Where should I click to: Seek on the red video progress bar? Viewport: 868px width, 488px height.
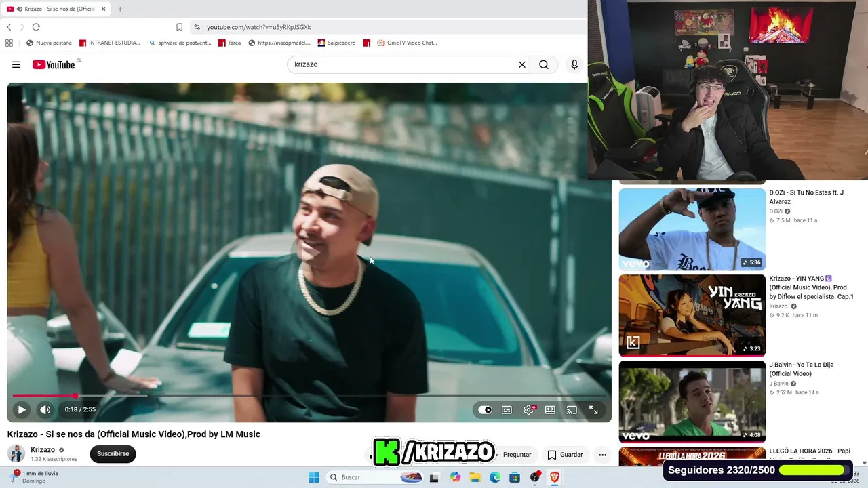coord(309,396)
